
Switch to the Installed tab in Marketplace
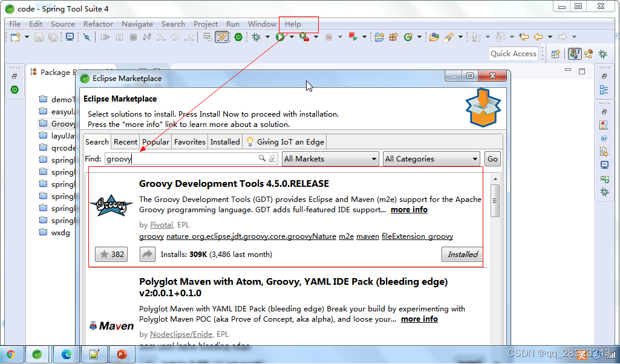click(225, 142)
